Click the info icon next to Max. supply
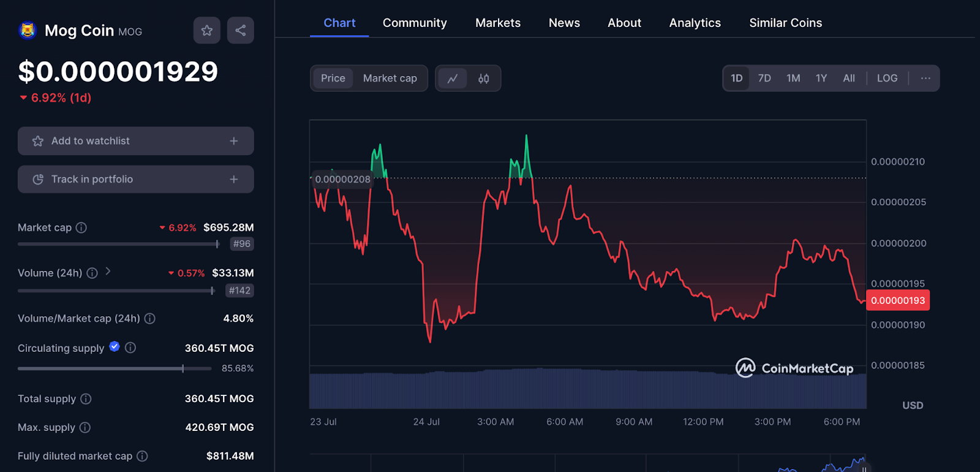This screenshot has height=472, width=980. [x=85, y=427]
